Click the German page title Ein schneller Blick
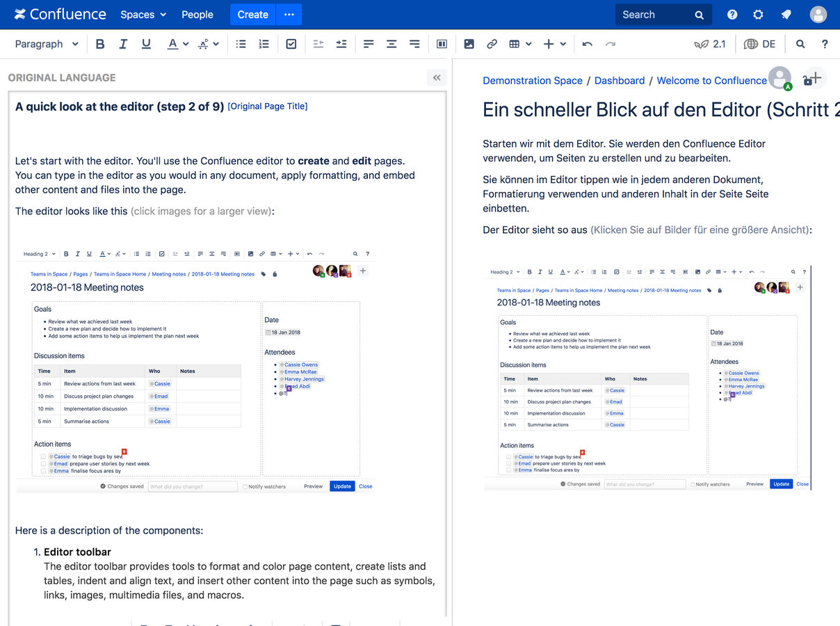The width and height of the screenshot is (840, 626). click(x=661, y=110)
